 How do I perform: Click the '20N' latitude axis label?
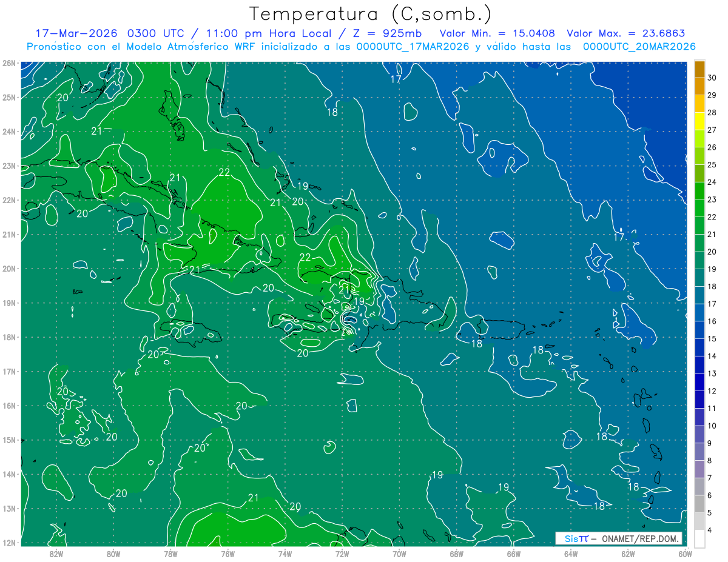pyautogui.click(x=8, y=269)
